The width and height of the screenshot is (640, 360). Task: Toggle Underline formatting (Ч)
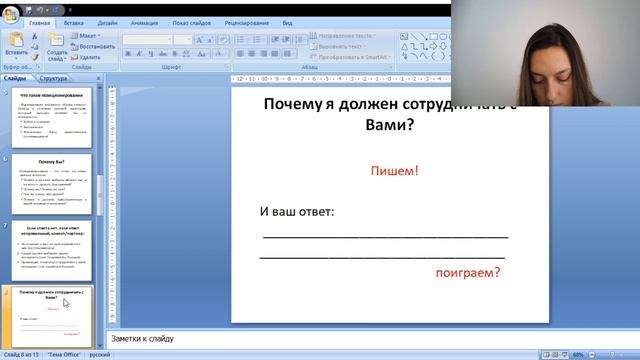pos(151,53)
